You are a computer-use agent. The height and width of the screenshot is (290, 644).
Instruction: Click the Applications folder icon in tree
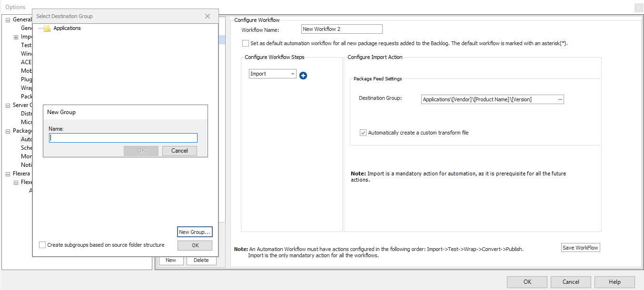point(47,29)
